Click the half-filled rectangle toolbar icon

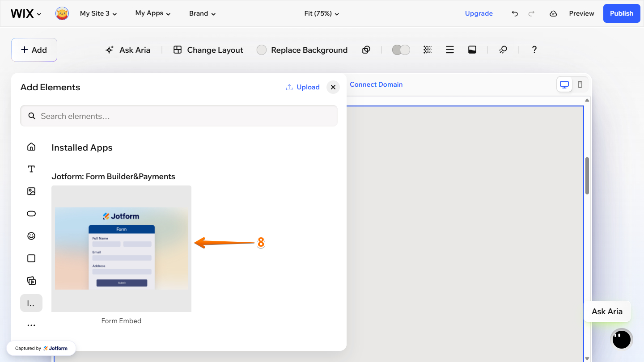[472, 50]
